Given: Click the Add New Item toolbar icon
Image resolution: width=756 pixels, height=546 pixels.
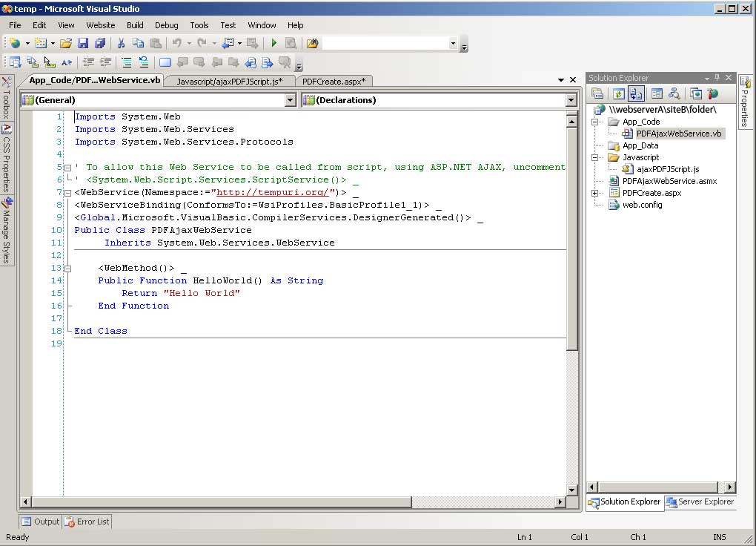Looking at the screenshot, I should pyautogui.click(x=41, y=44).
